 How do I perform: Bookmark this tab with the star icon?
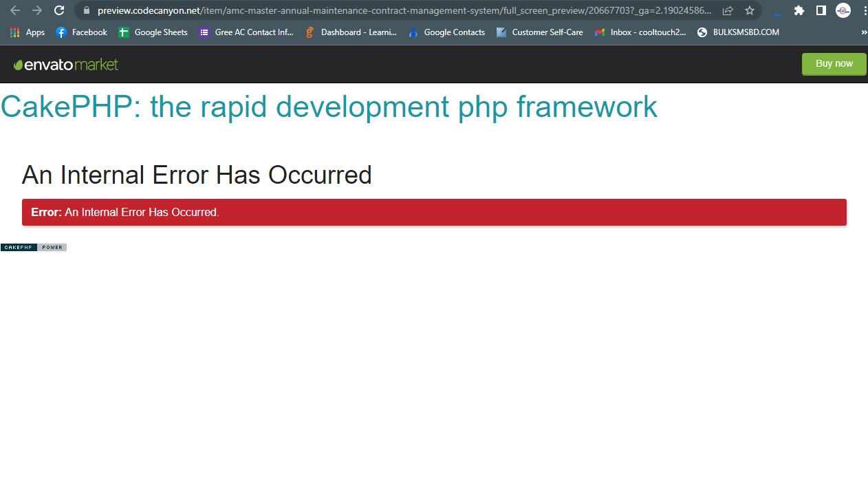pos(750,10)
